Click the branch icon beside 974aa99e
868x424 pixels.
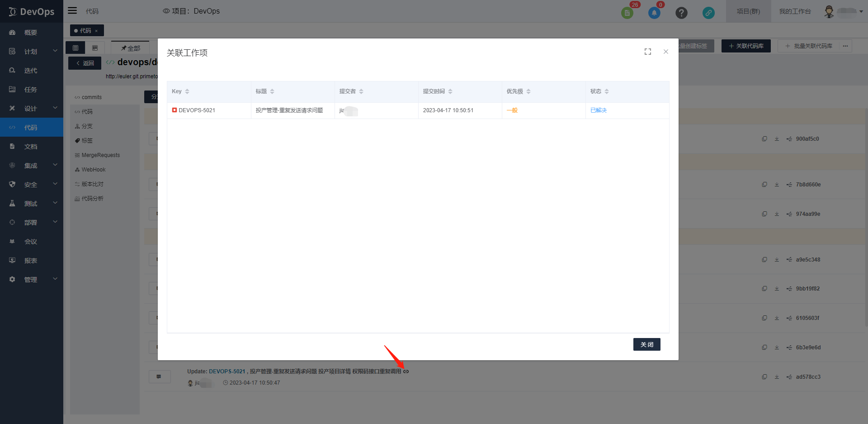[x=789, y=214]
